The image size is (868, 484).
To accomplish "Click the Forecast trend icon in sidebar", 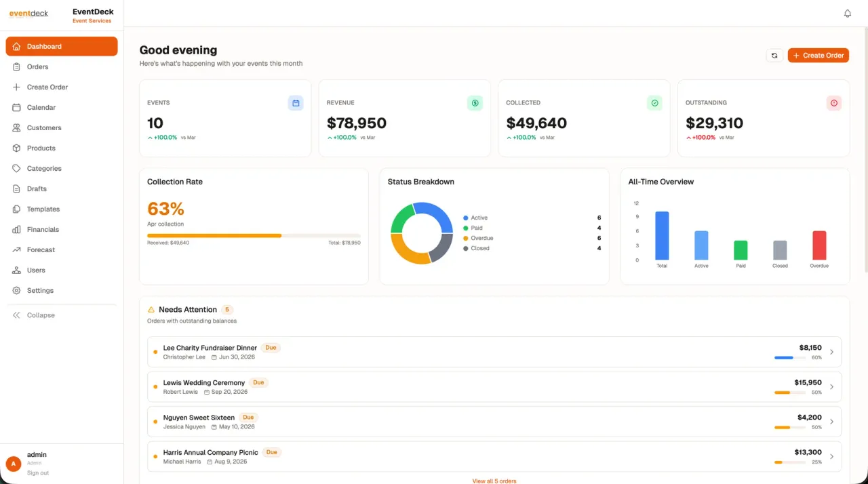I will 16,250.
